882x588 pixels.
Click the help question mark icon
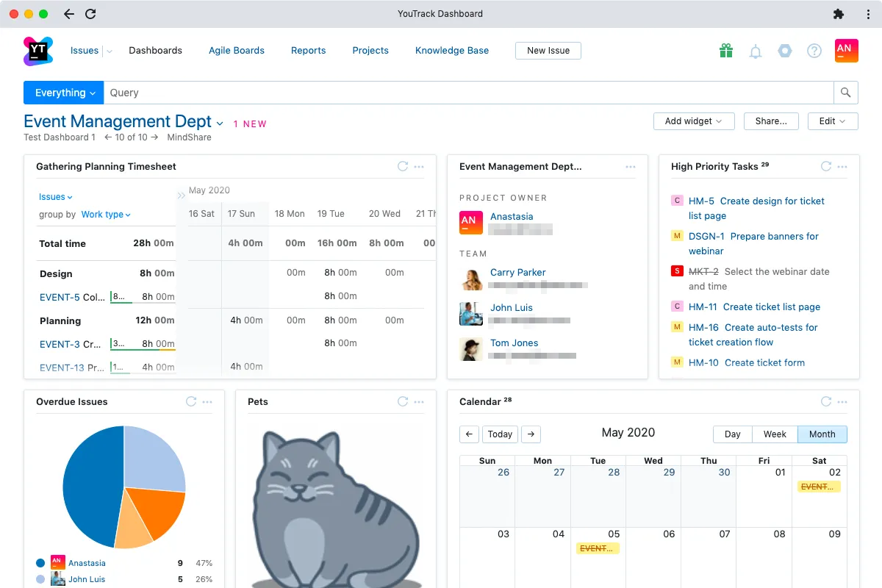(x=814, y=51)
